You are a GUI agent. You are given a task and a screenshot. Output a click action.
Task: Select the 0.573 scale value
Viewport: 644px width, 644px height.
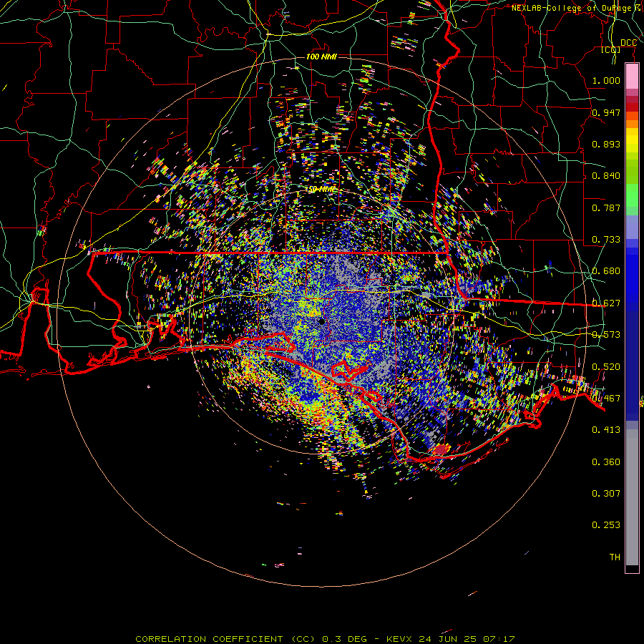coord(606,335)
